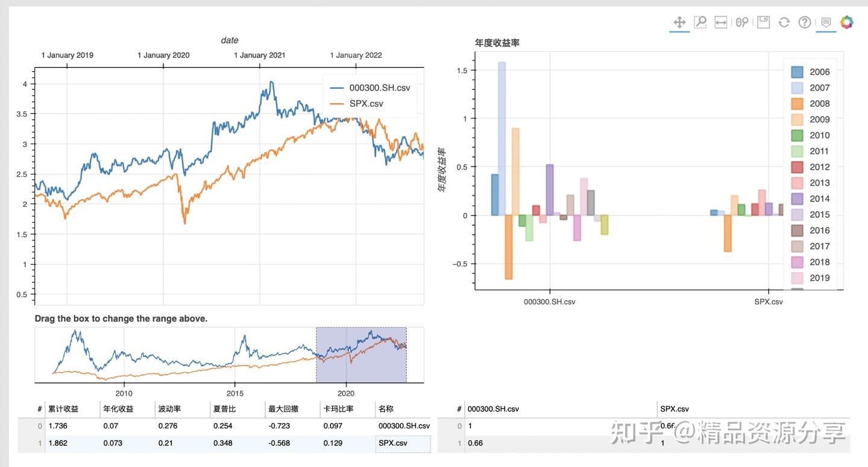Select cell 0.097 in stats table
Screen dimensions: 868x467
click(x=347, y=426)
